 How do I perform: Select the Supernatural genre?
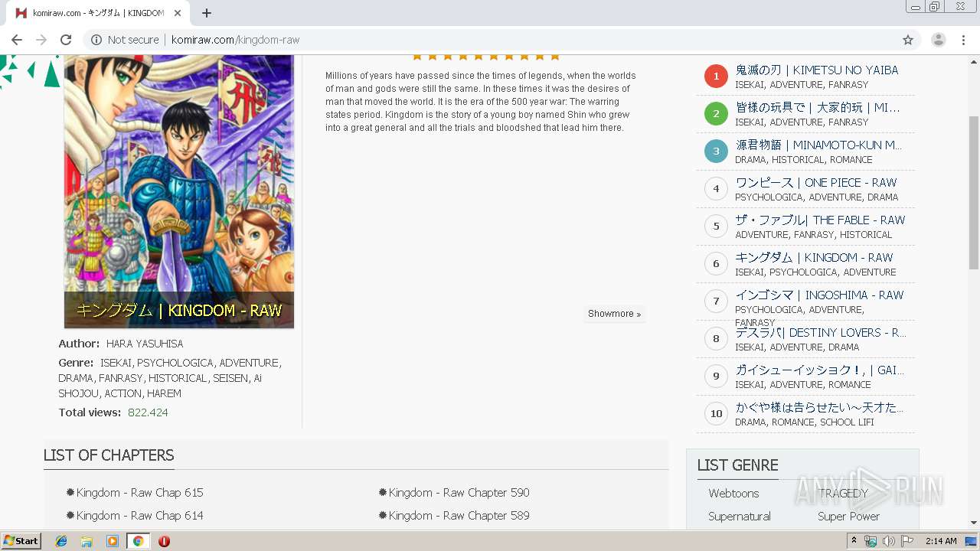tap(740, 517)
